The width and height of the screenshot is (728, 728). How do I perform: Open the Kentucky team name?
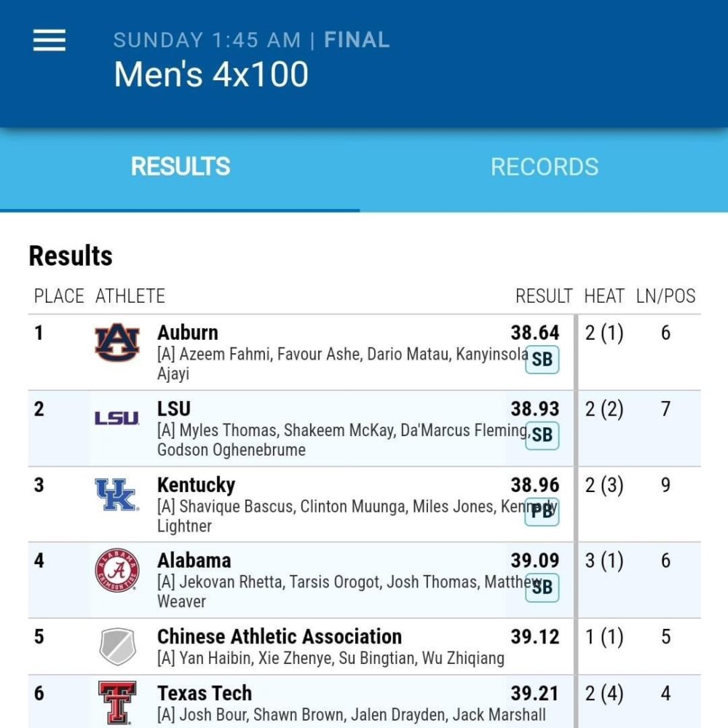coord(197,485)
